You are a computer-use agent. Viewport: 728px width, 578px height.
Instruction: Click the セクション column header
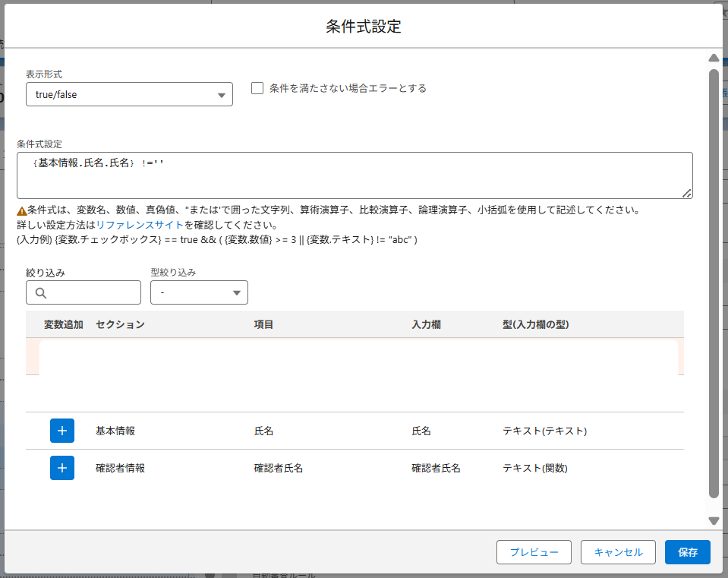point(120,324)
